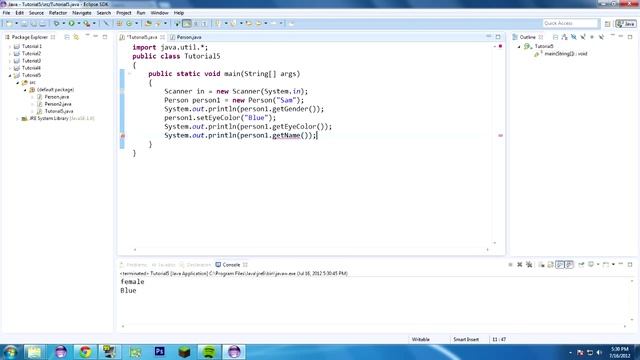Toggle Sort alphabetically in Outline view
This screenshot has width=640, height=360.
pyautogui.click(x=564, y=37)
